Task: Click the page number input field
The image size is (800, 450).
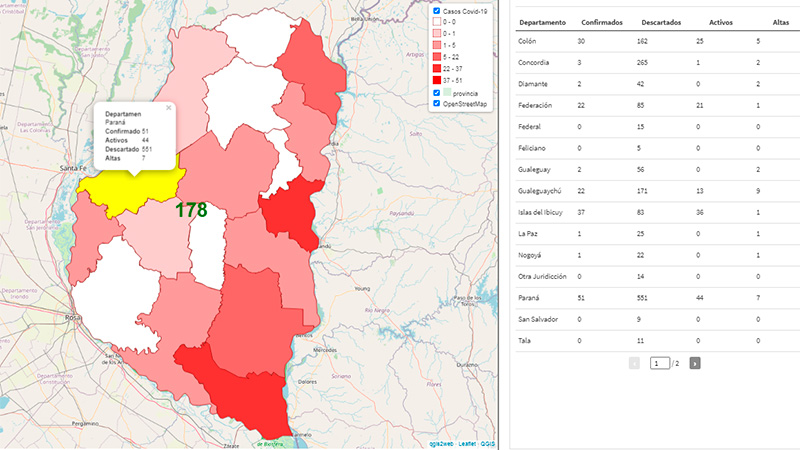Action: click(x=660, y=362)
